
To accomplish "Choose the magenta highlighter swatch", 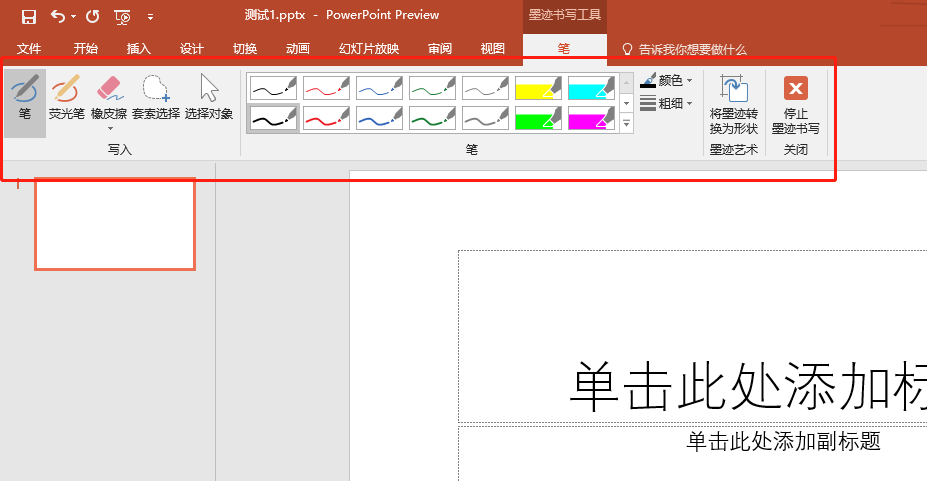I will click(x=591, y=118).
